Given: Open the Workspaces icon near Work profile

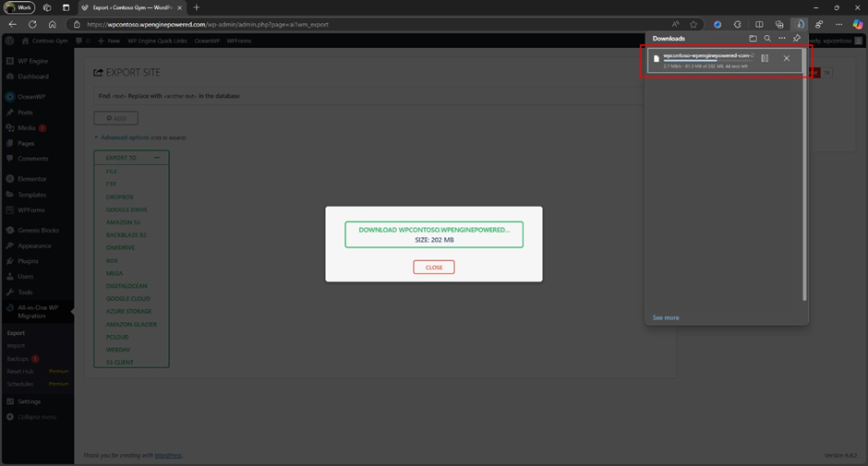Looking at the screenshot, I should coord(47,7).
